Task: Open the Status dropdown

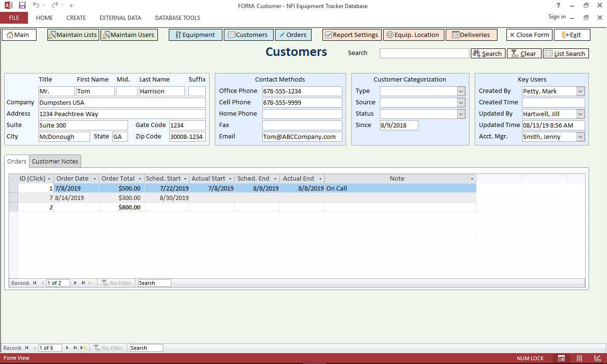Action: 461,114
